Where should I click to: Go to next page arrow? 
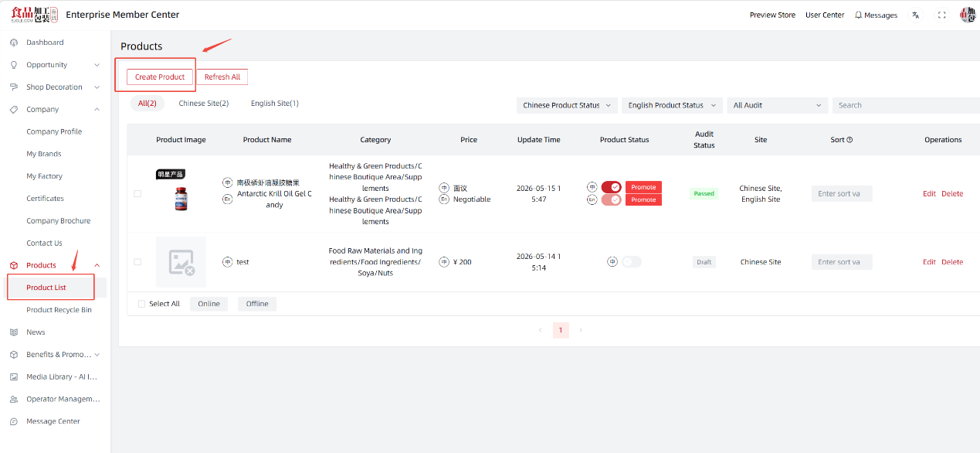point(581,330)
